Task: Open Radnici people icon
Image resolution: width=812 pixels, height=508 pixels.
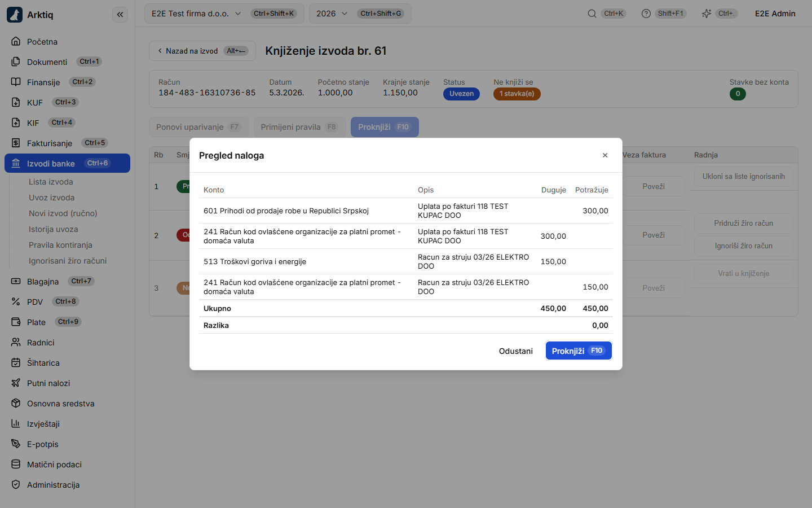Action: click(x=16, y=342)
